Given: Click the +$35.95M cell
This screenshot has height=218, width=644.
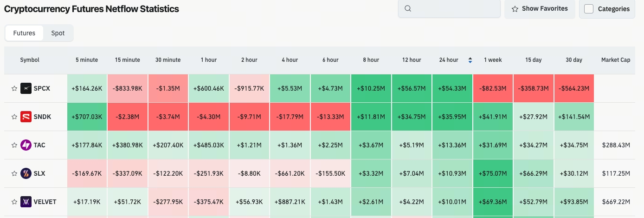Looking at the screenshot, I should pyautogui.click(x=452, y=117).
